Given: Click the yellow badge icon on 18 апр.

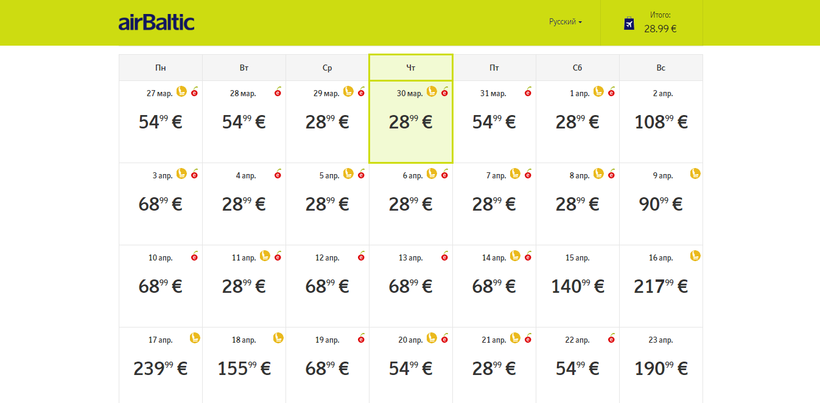Looking at the screenshot, I should (278, 338).
